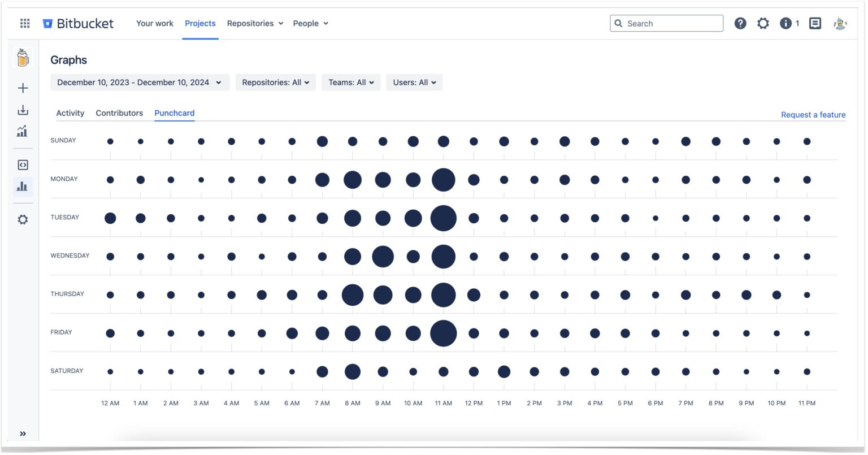Open the December 2023 date range dropdown
The width and height of the screenshot is (868, 455).
(x=138, y=82)
